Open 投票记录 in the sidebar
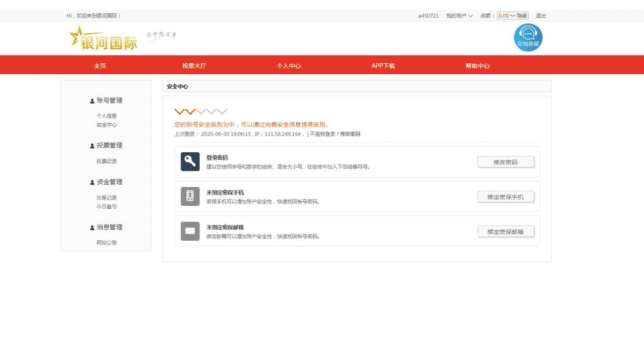 pos(107,161)
